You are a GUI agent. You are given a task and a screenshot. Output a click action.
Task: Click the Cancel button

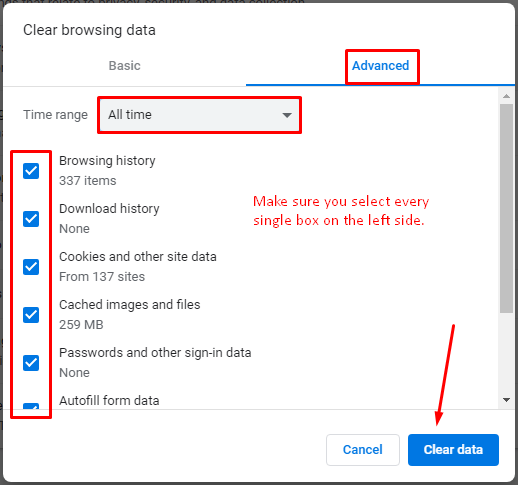[x=363, y=450]
